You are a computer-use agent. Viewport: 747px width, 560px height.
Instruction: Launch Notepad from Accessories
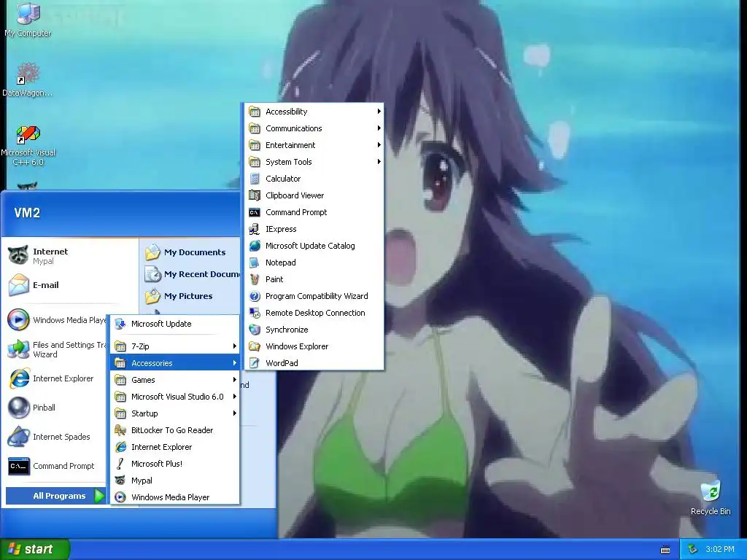[314, 262]
